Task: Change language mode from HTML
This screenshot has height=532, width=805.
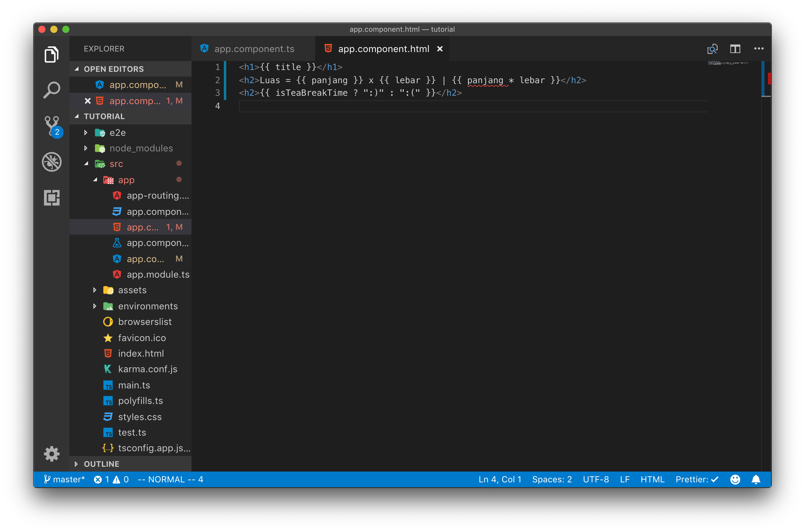Action: [652, 479]
